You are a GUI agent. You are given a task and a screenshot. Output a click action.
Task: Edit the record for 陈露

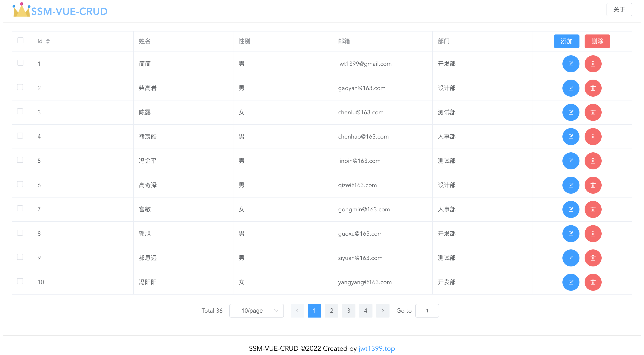point(571,112)
